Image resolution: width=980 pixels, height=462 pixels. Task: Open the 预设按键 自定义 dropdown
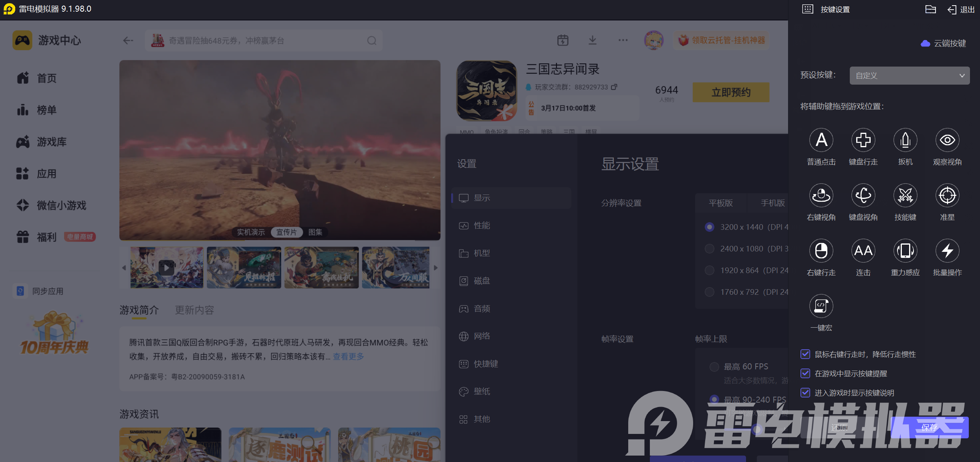click(x=909, y=76)
